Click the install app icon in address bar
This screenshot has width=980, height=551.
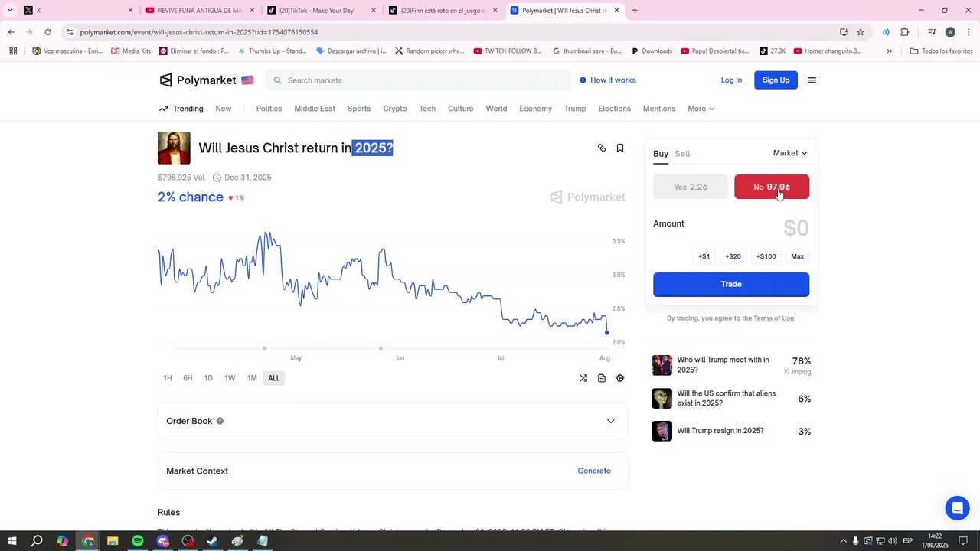coord(844,32)
